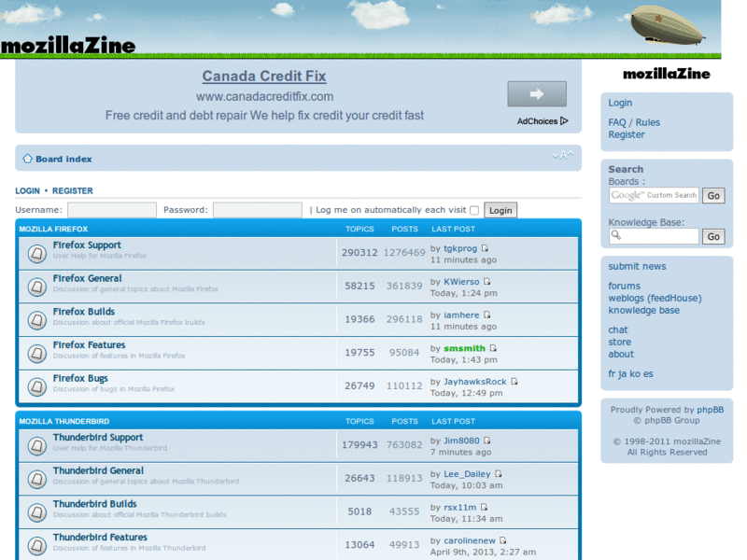This screenshot has height=560, width=747.
Task: View latest post icon next to Jim8080
Action: click(x=486, y=441)
